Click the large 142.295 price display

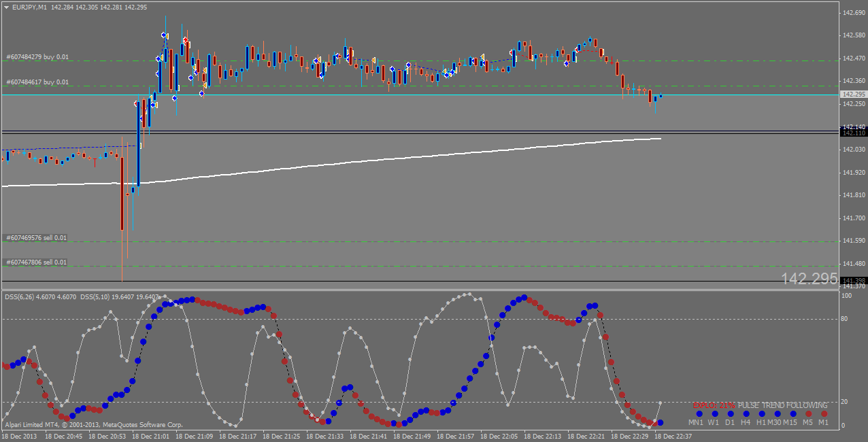[809, 279]
